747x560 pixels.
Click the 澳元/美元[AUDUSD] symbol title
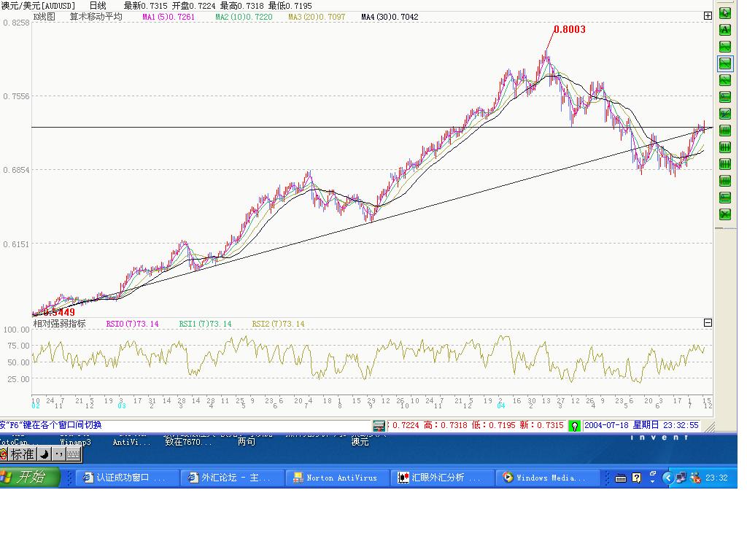pos(38,6)
